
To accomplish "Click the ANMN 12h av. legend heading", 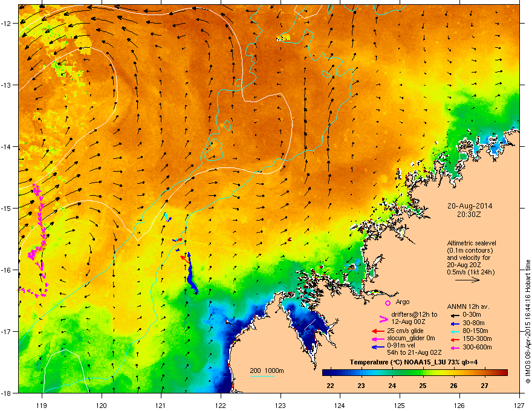I will point(468,306).
